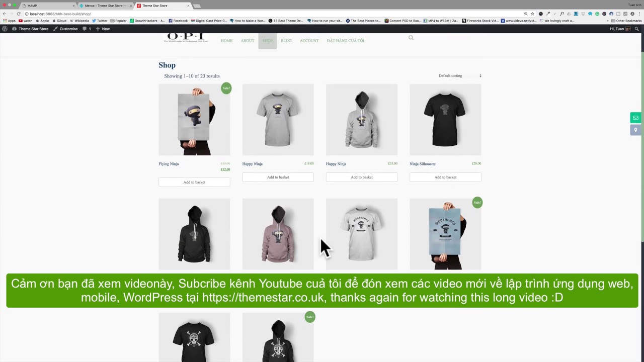
Task: Go to BLOG in the site menu
Action: click(x=286, y=41)
